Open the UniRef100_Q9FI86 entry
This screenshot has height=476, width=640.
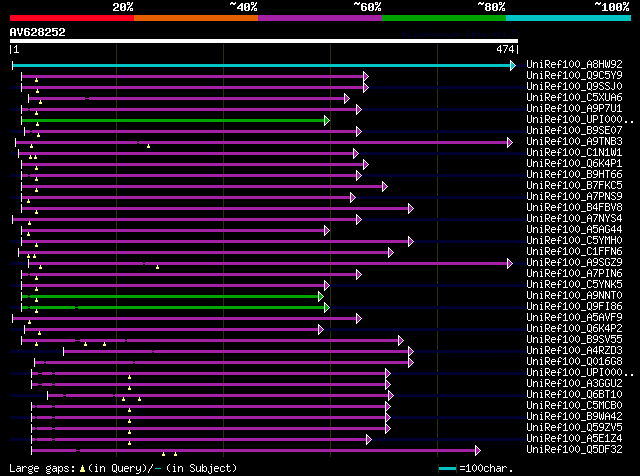(574, 307)
